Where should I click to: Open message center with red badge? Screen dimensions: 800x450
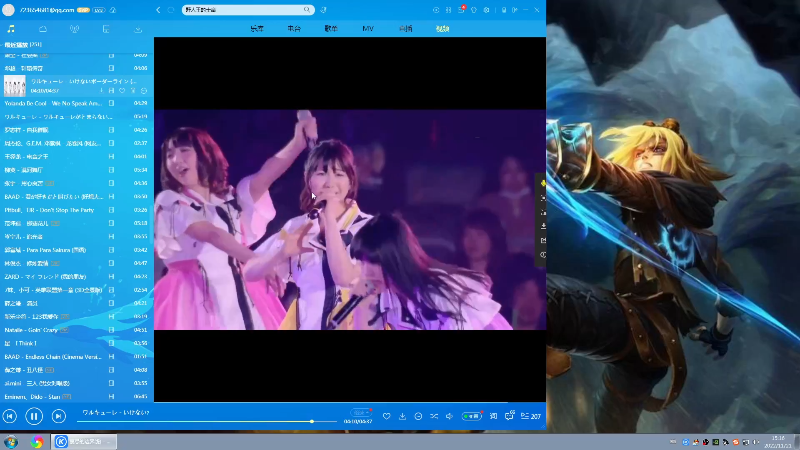pos(461,10)
